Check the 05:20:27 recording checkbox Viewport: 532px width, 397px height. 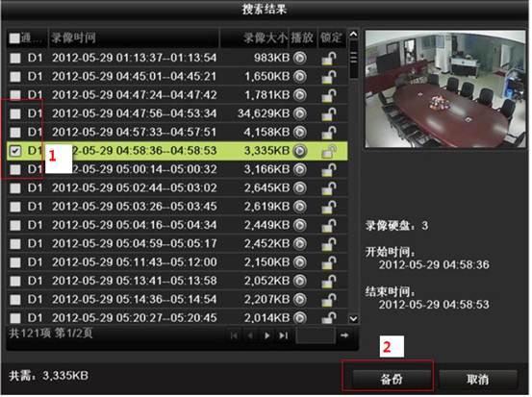pyautogui.click(x=15, y=319)
